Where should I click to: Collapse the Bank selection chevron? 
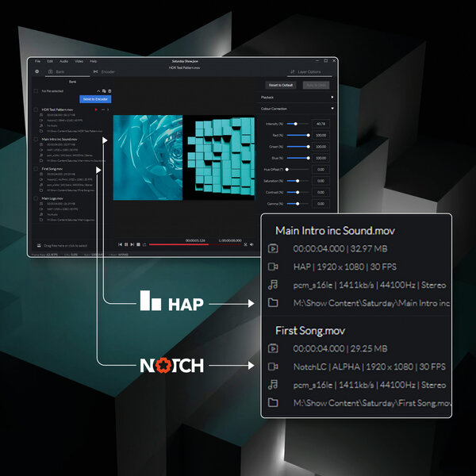point(98,91)
